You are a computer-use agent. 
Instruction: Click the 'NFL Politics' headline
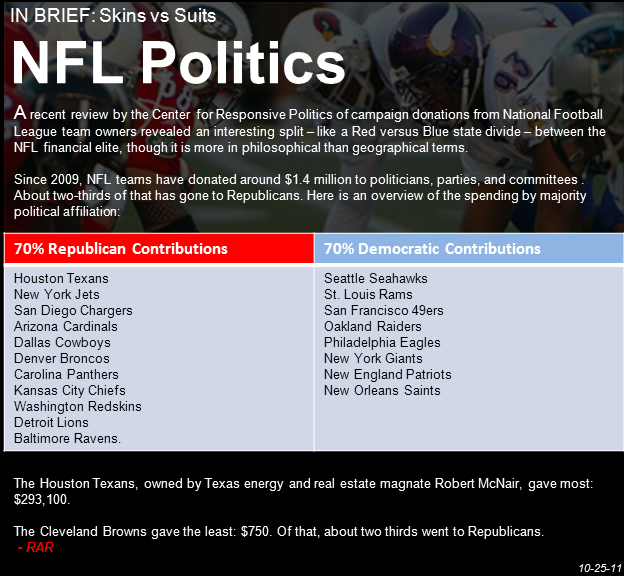[x=179, y=62]
